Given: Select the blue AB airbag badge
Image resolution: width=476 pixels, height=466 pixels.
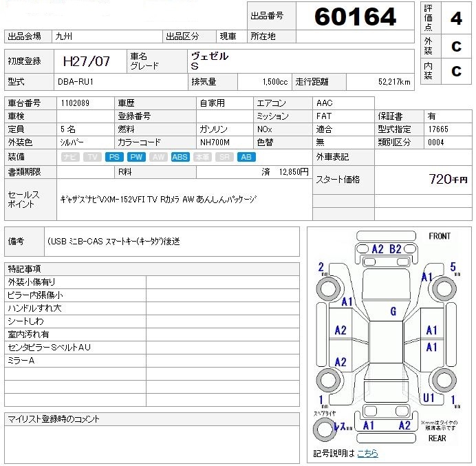Looking at the screenshot, I should pyautogui.click(x=246, y=157).
